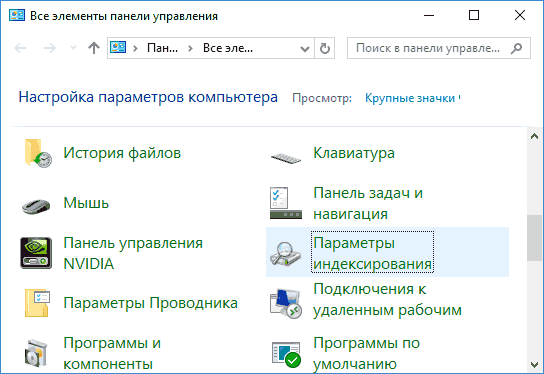The width and height of the screenshot is (544, 374).
Task: Click the Taskbar and Navigation icon
Action: 286,203
